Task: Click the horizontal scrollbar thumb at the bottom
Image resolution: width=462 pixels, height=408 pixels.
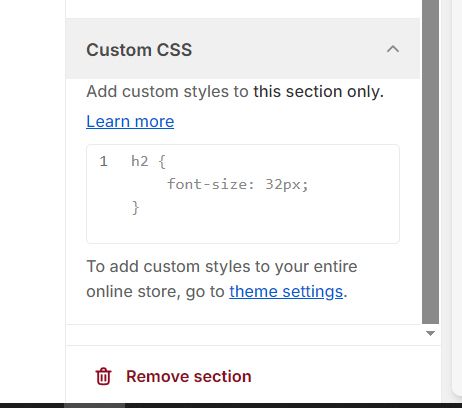Action: (95, 405)
